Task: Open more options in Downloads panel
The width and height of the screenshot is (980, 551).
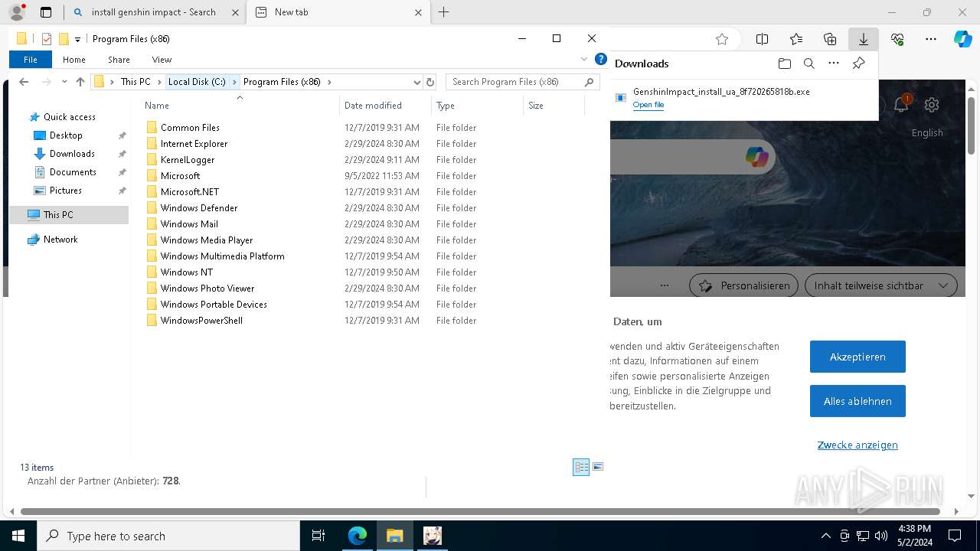Action: 834,64
